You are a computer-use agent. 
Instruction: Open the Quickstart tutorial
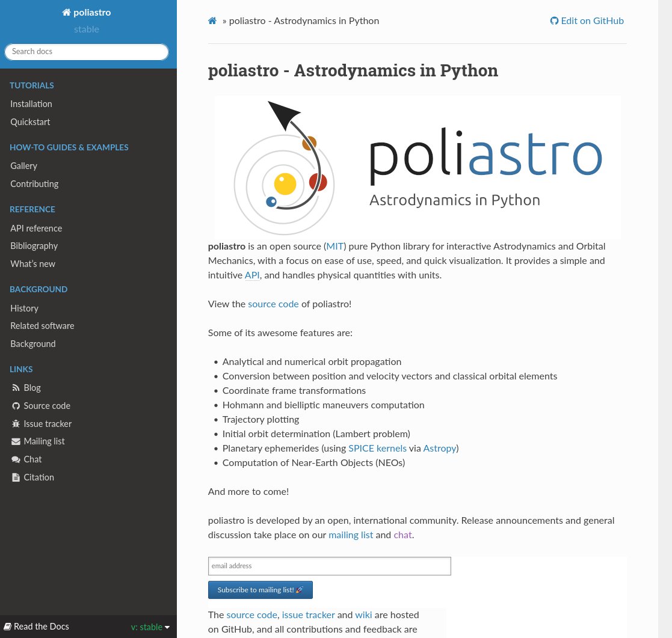(30, 122)
